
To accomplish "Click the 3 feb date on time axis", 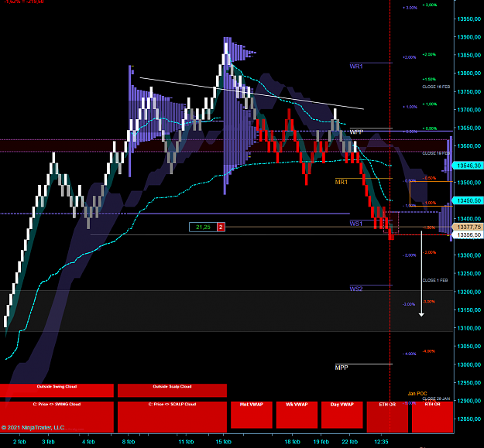I will 49,442.
